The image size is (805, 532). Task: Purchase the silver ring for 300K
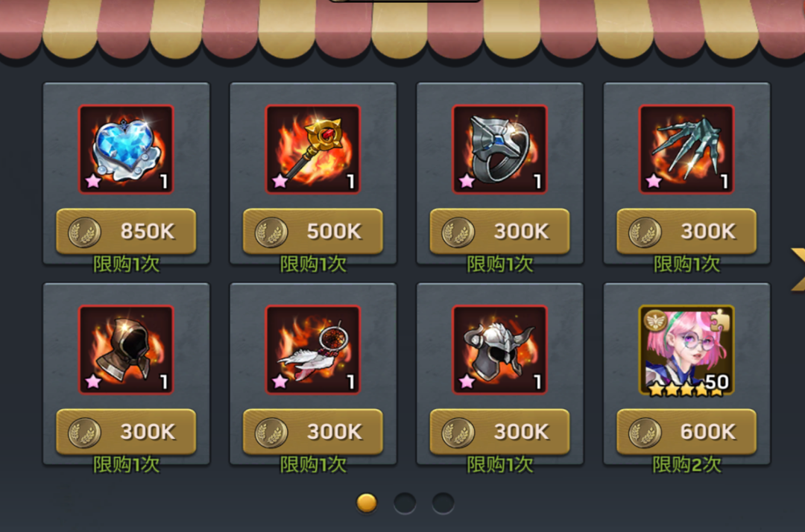tap(499, 232)
